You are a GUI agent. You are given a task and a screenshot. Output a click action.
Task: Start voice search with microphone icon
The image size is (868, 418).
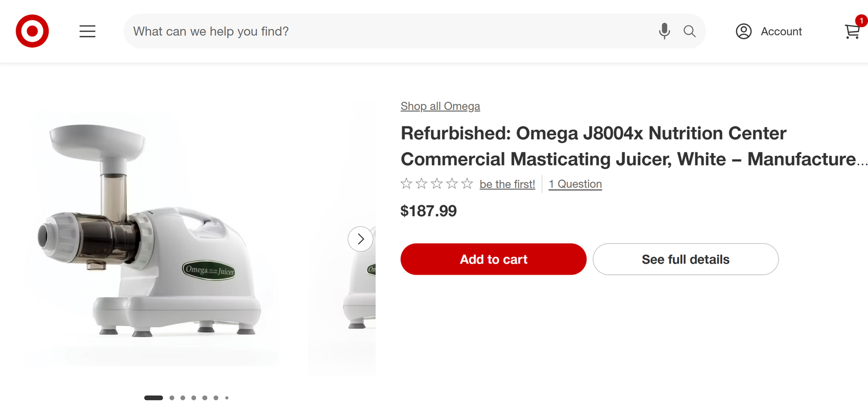click(664, 31)
